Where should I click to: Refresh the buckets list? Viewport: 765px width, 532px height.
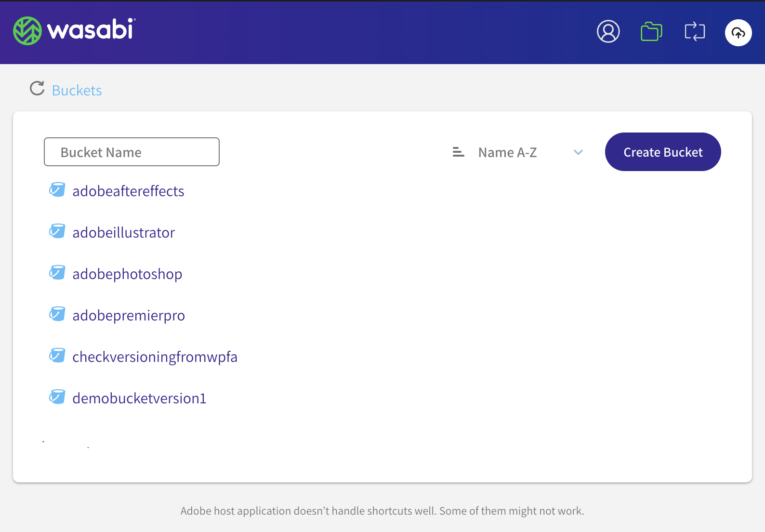37,89
